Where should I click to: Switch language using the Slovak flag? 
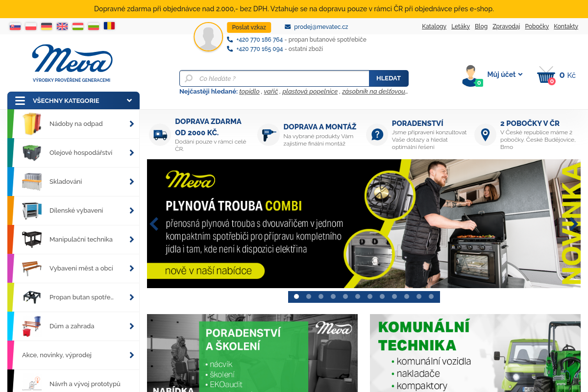point(15,26)
